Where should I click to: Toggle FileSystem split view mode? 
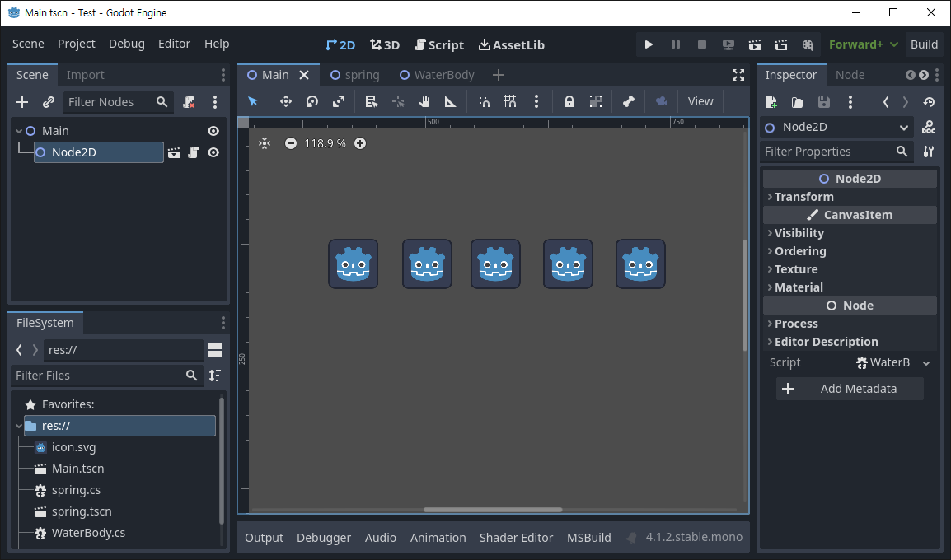[215, 350]
